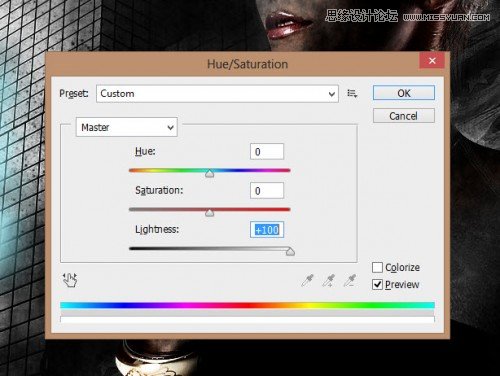Screen dimensions: 500x376
Task: Click the Lightness value field showing +100
Action: pos(267,230)
